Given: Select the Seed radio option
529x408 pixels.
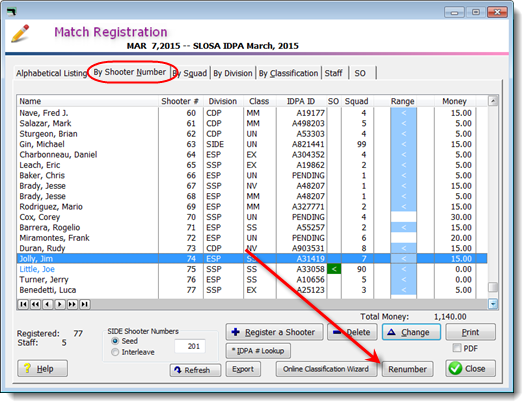Looking at the screenshot, I should pos(115,341).
